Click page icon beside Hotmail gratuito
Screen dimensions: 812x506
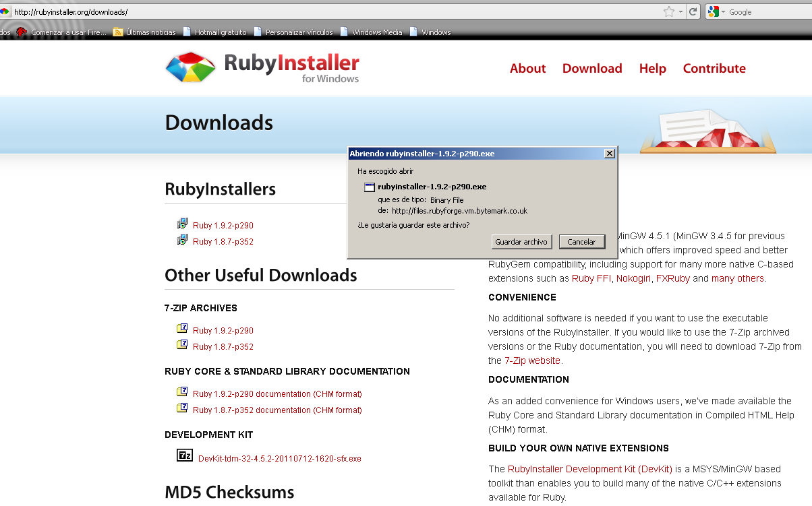(x=187, y=32)
